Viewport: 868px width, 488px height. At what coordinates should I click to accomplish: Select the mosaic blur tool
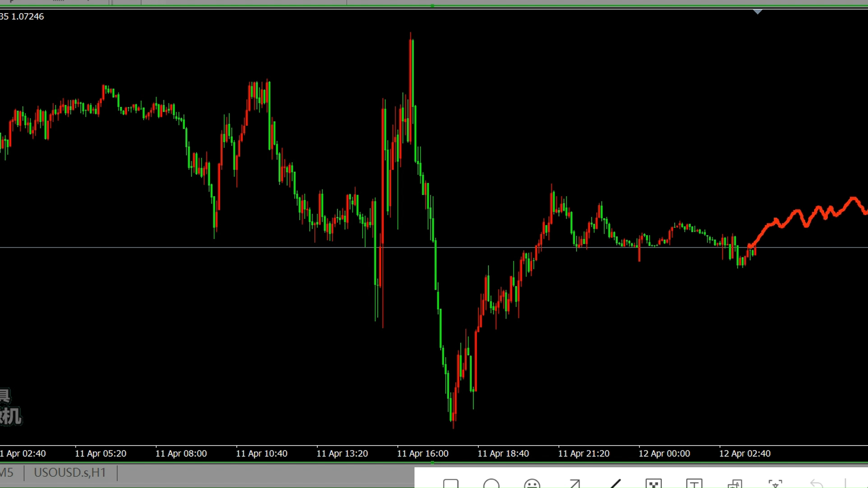click(x=654, y=483)
